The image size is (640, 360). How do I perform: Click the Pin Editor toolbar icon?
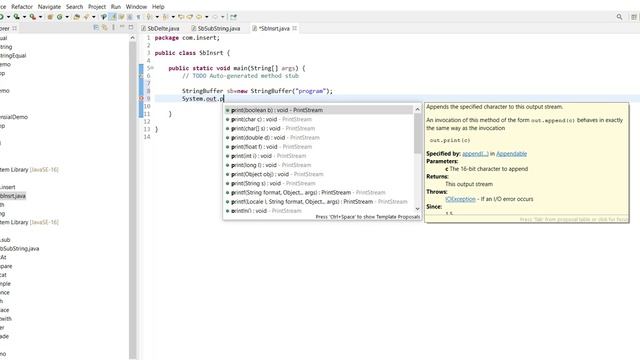[x=233, y=17]
